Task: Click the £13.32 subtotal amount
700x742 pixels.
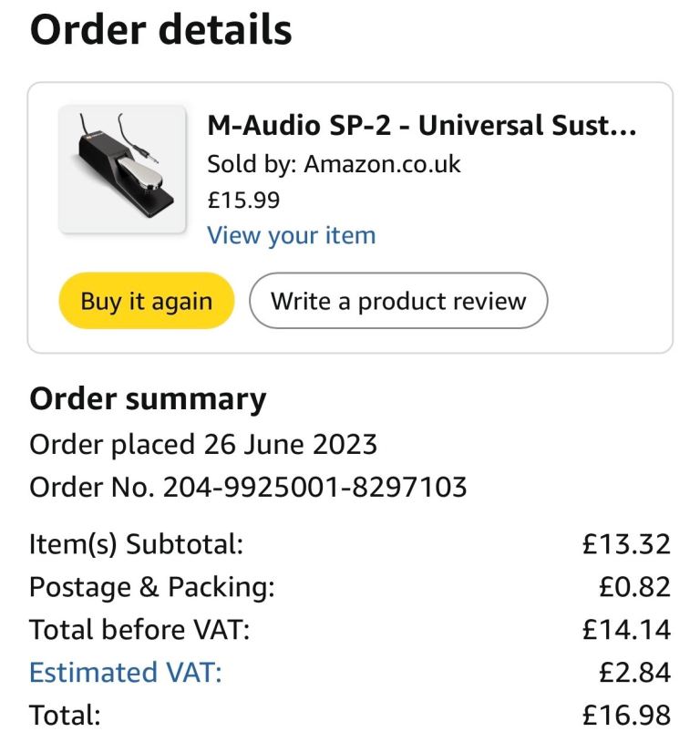Action: coord(626,544)
